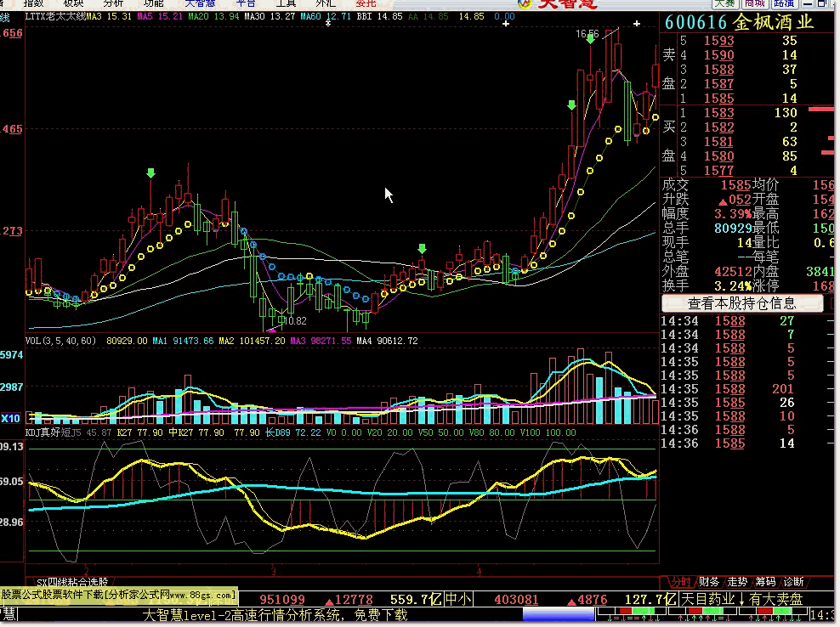Click the MA20 13.94 value in the chart header
This screenshot has width=840, height=627.
pos(213,17)
